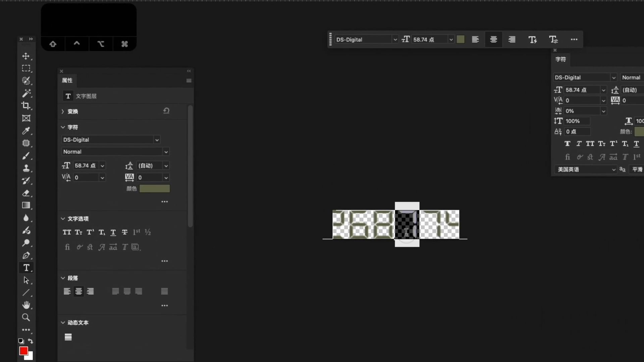Toggle All Caps in text options

(67, 232)
